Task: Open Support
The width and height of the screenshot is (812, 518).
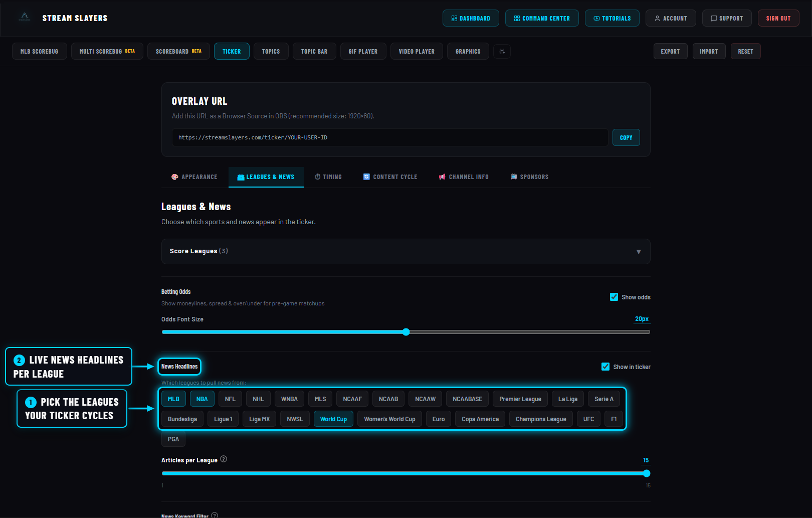Action: click(727, 18)
